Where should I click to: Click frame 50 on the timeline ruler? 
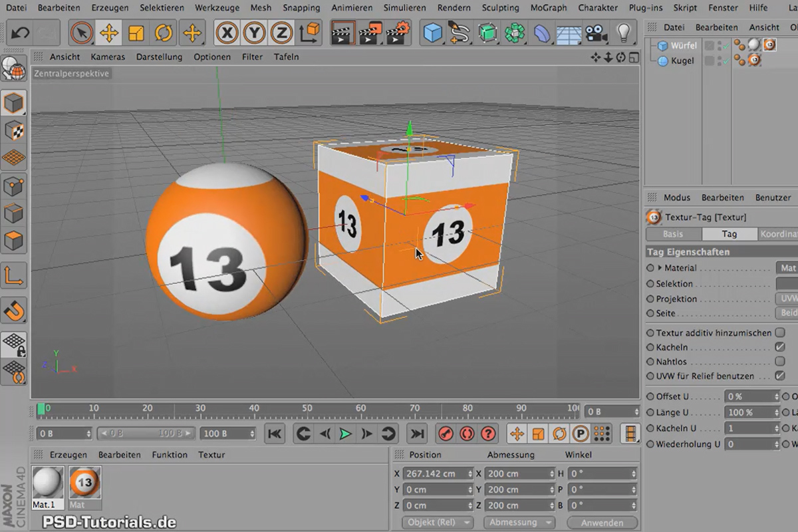(x=307, y=408)
